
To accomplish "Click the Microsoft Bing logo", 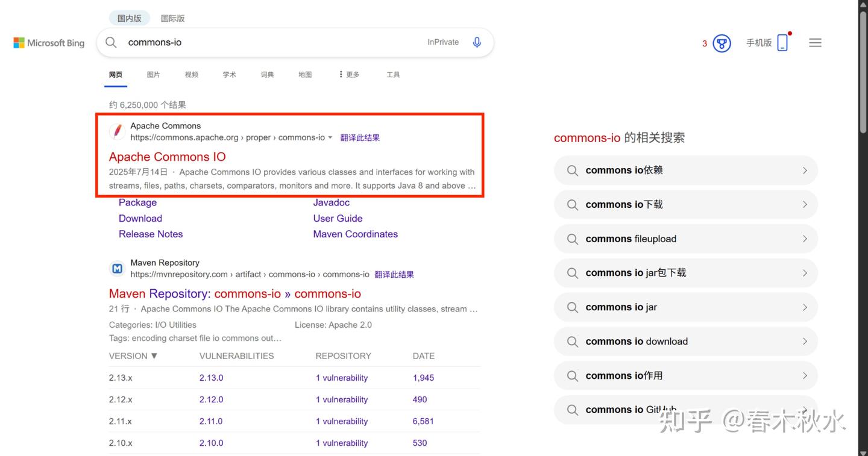I will pyautogui.click(x=48, y=42).
